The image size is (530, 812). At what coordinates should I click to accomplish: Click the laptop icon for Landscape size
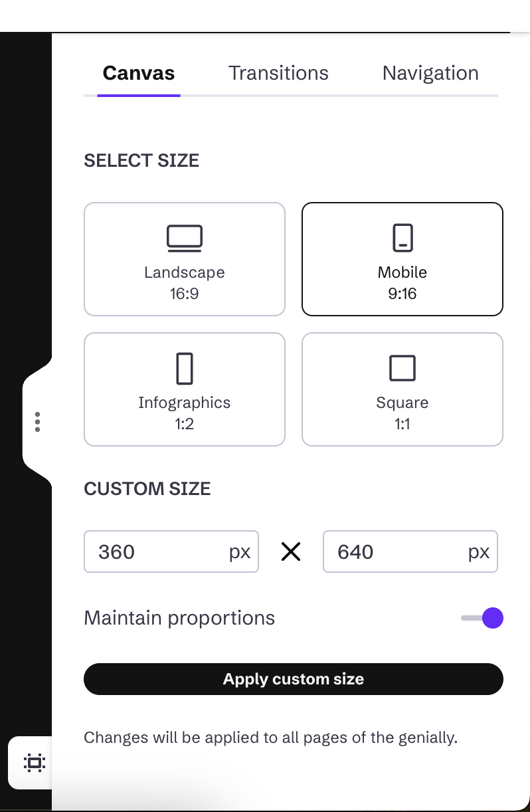[x=184, y=239]
